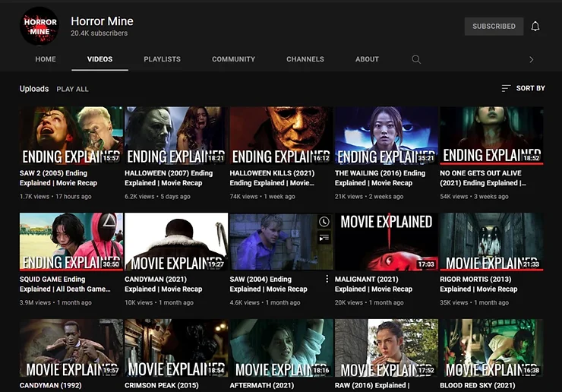Switch to the Home tab
The image size is (562, 392).
pyautogui.click(x=46, y=59)
